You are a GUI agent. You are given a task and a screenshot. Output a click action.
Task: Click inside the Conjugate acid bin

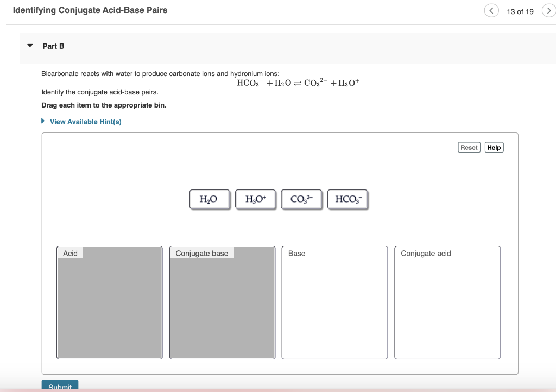[x=447, y=304]
